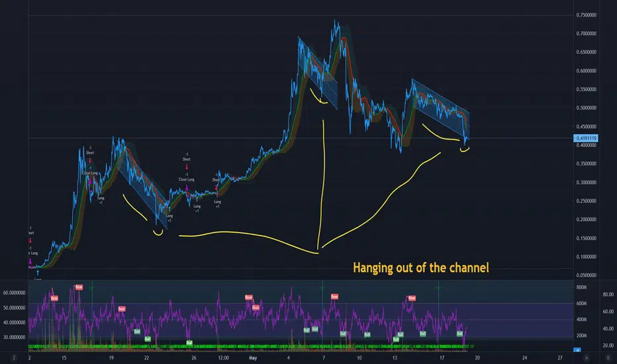Click the 400M volume scale label
The image size is (617, 364).
point(582,320)
